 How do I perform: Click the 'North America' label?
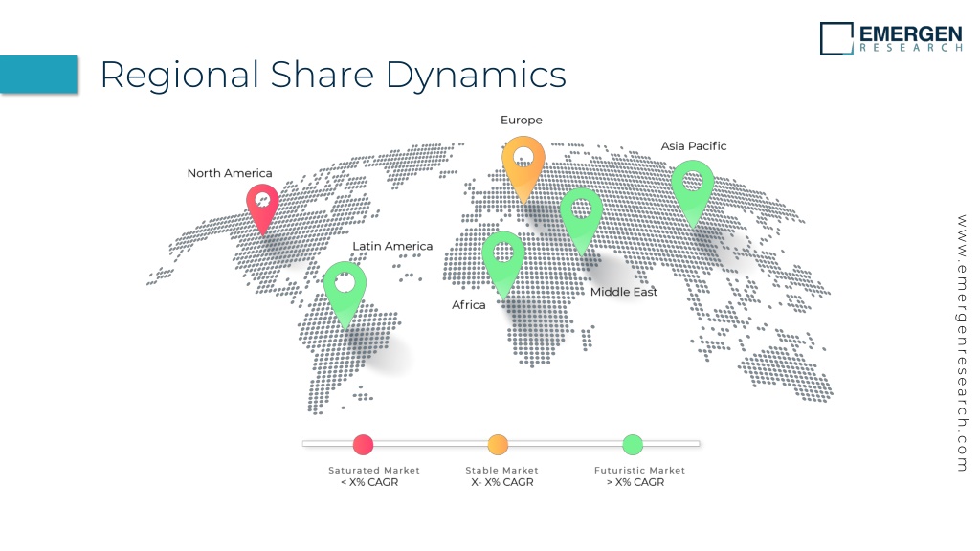coord(230,173)
